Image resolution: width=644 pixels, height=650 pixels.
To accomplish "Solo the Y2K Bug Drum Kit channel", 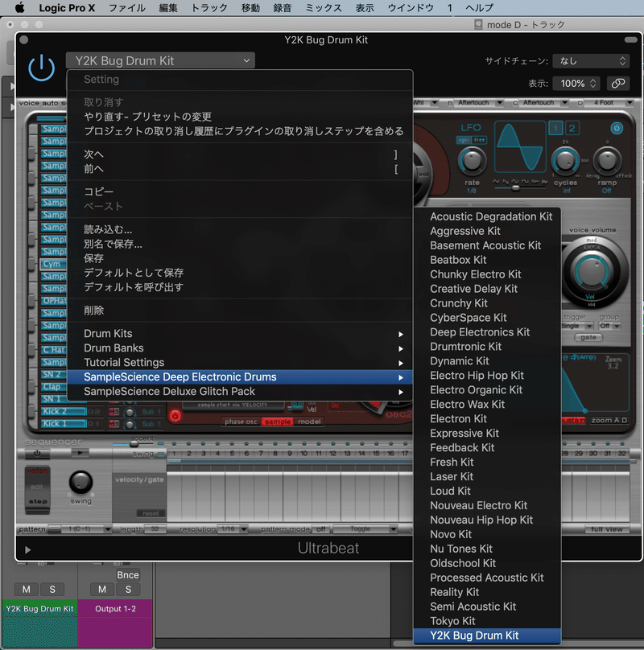I will pyautogui.click(x=52, y=590).
